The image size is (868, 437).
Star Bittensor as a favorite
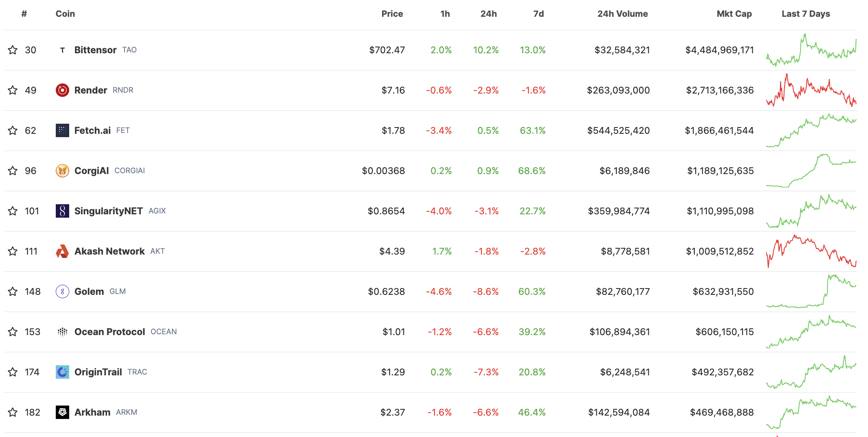pyautogui.click(x=13, y=50)
